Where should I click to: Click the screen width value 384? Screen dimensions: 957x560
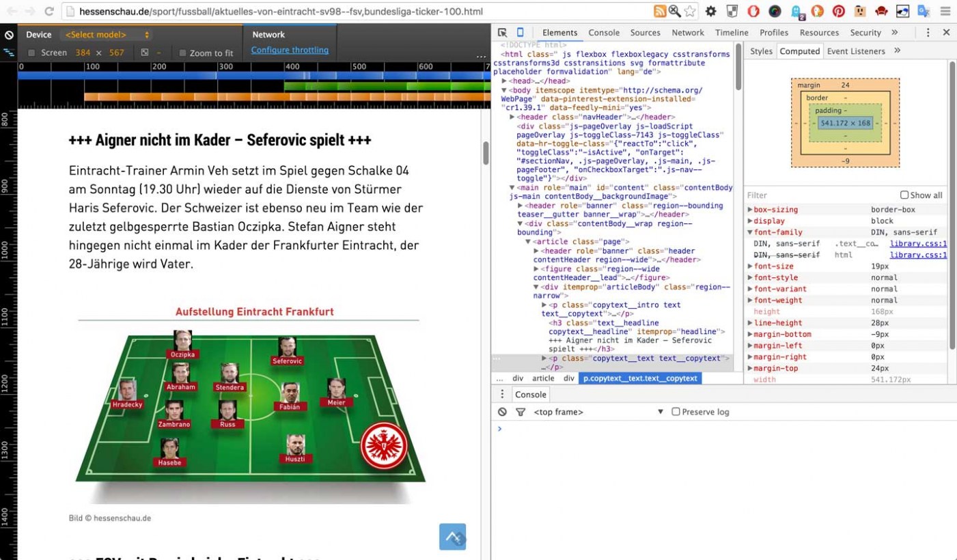pos(83,53)
